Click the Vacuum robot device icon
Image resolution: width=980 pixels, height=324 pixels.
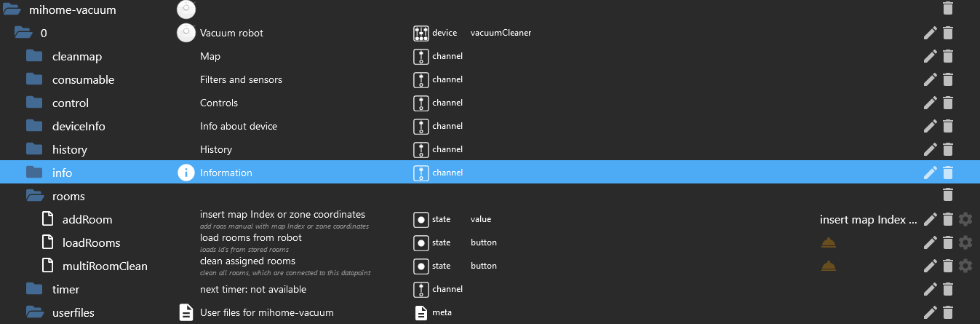point(186,33)
